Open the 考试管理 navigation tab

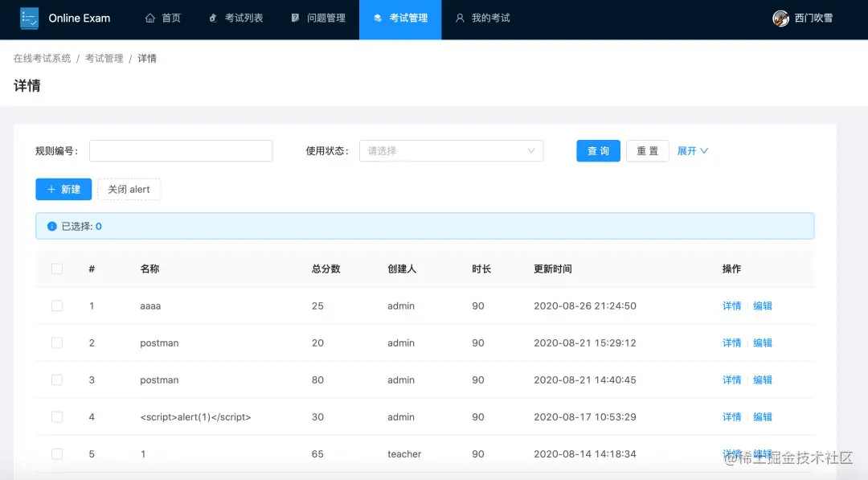pyautogui.click(x=400, y=18)
